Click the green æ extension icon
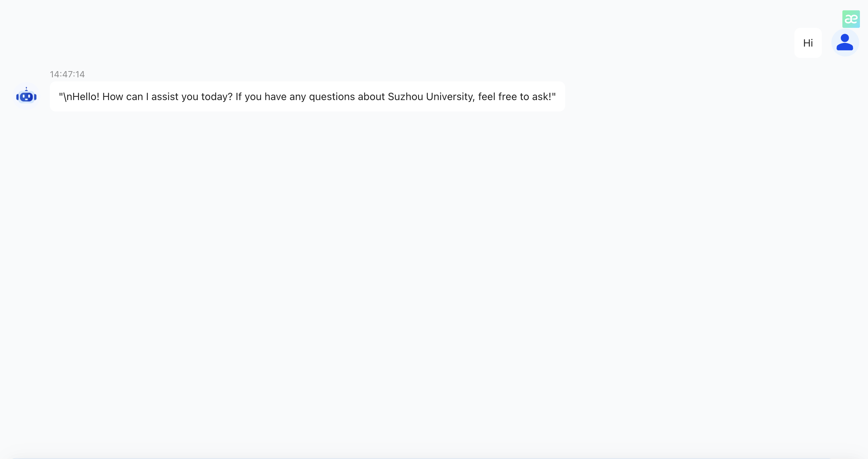Viewport: 868px width, 459px height. [851, 19]
